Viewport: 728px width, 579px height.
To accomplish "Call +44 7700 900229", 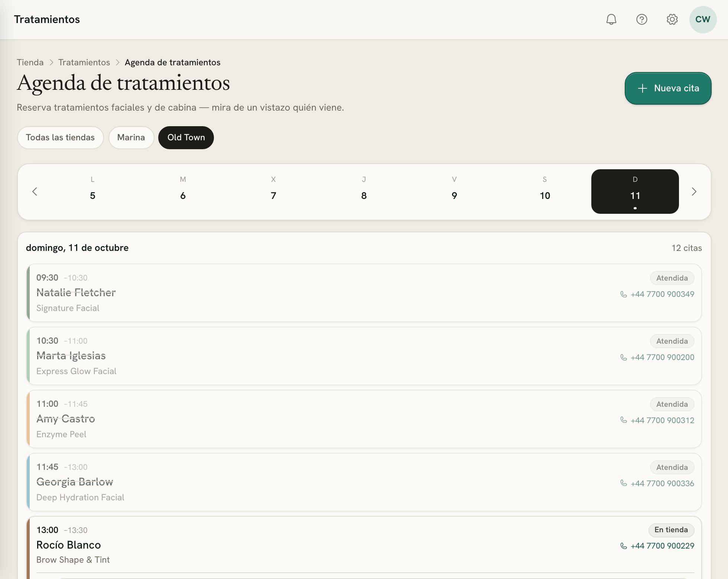I will tap(662, 546).
